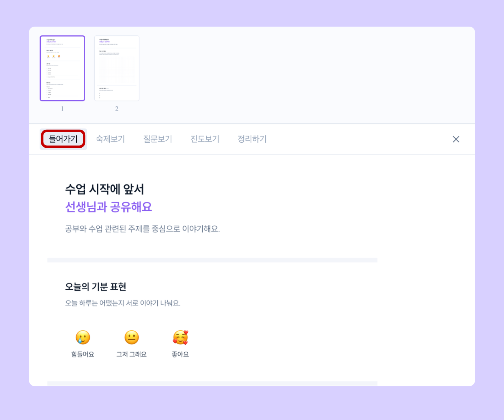Switch to the 질문보기 tab

[x=158, y=139]
